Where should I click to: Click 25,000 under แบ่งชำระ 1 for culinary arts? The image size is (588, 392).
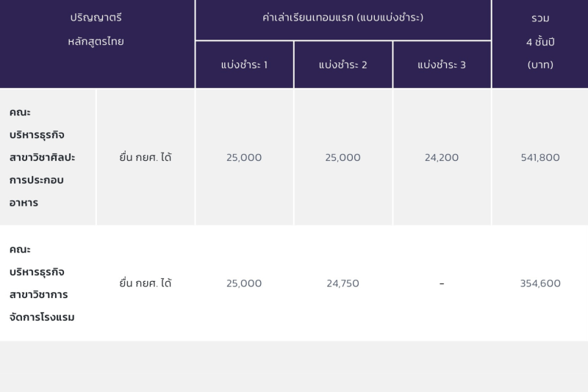tap(244, 157)
